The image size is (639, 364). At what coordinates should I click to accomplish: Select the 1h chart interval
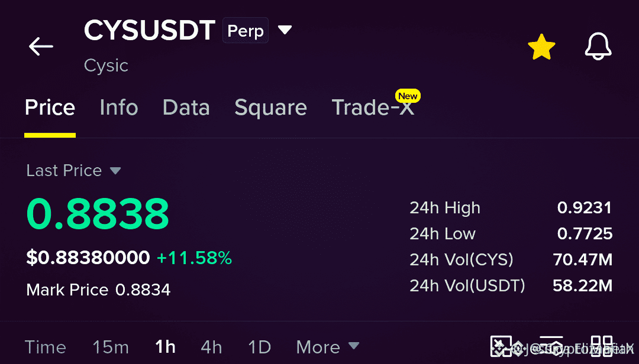click(x=165, y=347)
